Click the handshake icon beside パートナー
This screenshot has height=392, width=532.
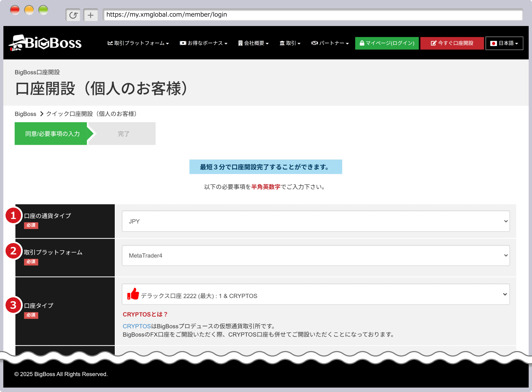pos(314,43)
